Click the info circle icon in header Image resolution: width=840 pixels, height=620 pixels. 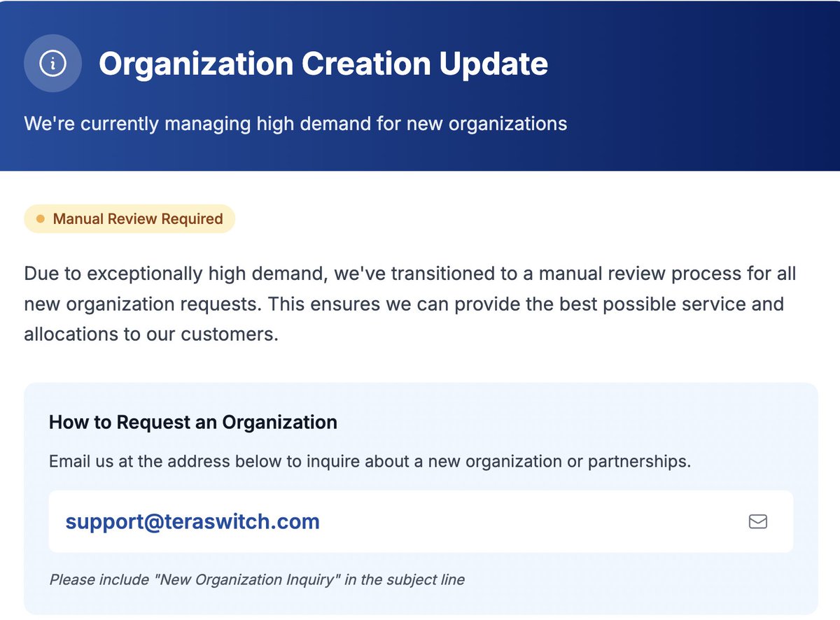(x=53, y=64)
